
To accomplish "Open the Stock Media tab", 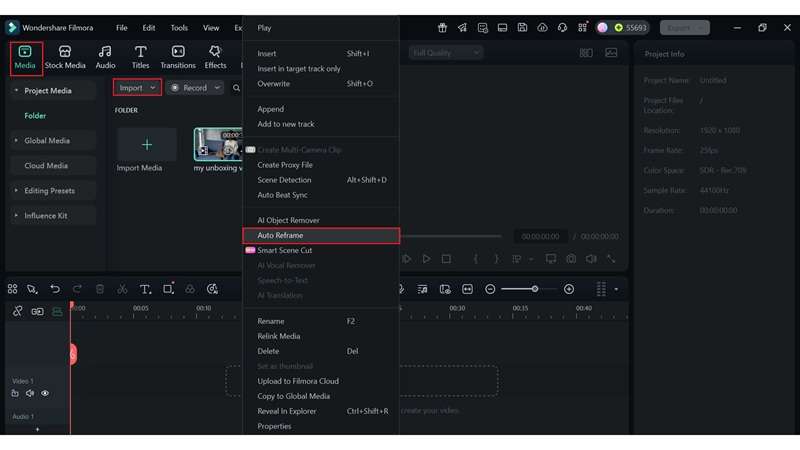I will [x=65, y=58].
